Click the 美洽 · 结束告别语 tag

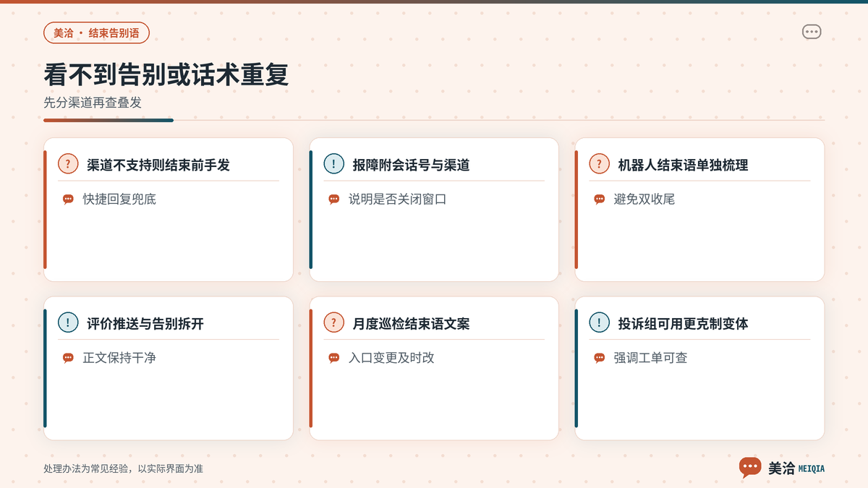tap(96, 33)
